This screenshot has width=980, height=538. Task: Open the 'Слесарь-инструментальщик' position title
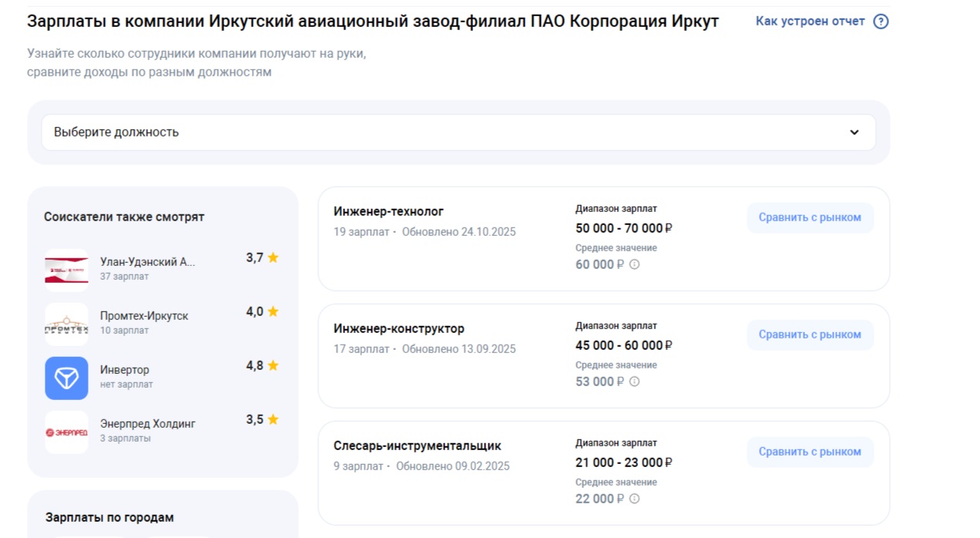[x=418, y=446]
